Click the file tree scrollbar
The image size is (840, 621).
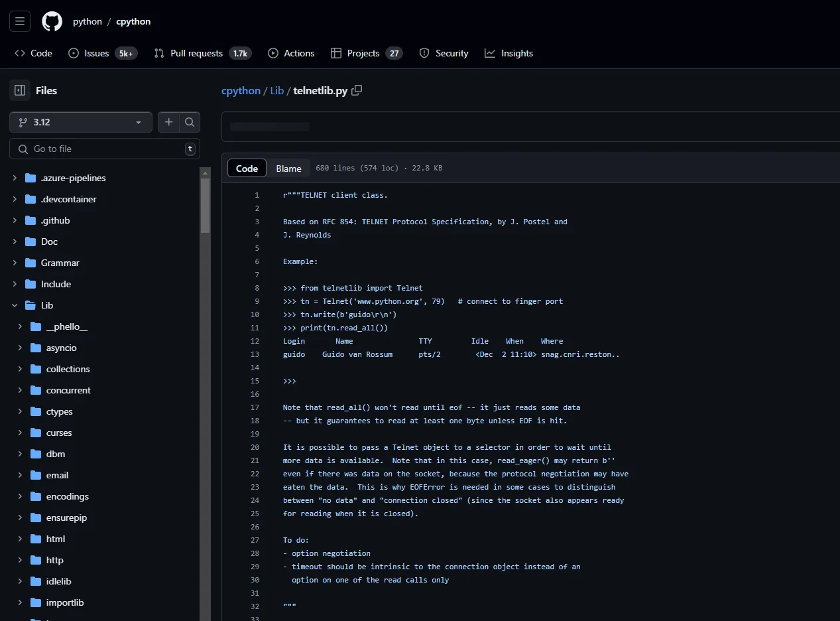click(205, 206)
